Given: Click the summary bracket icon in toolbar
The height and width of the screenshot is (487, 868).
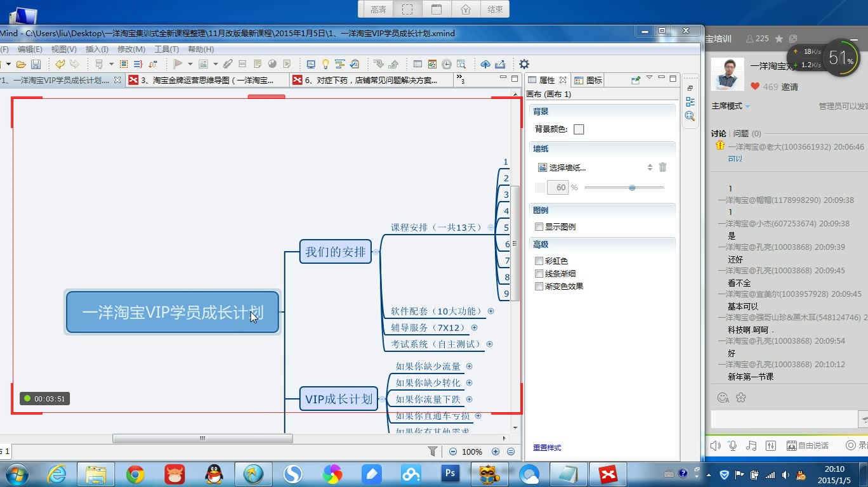Looking at the screenshot, I should (138, 64).
